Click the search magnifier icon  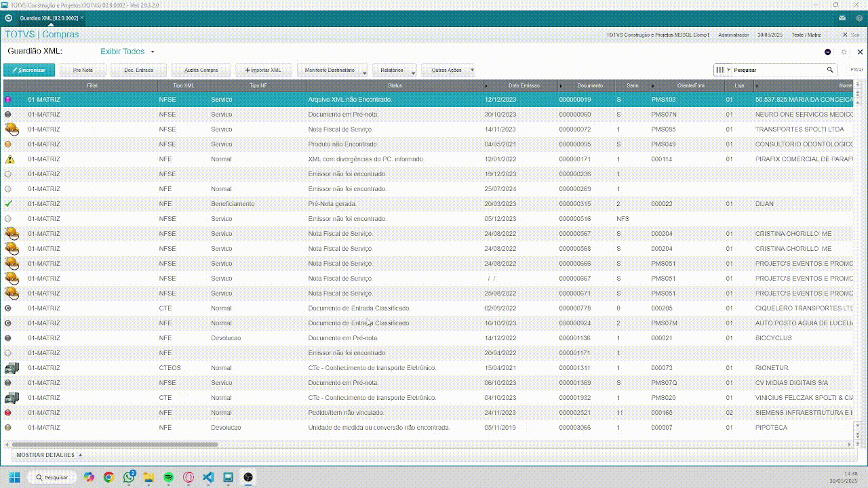pos(830,70)
